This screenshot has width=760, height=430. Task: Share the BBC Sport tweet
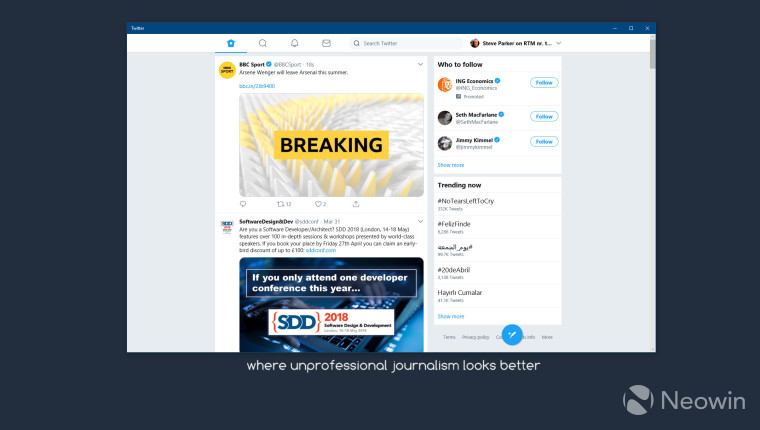pyautogui.click(x=356, y=204)
